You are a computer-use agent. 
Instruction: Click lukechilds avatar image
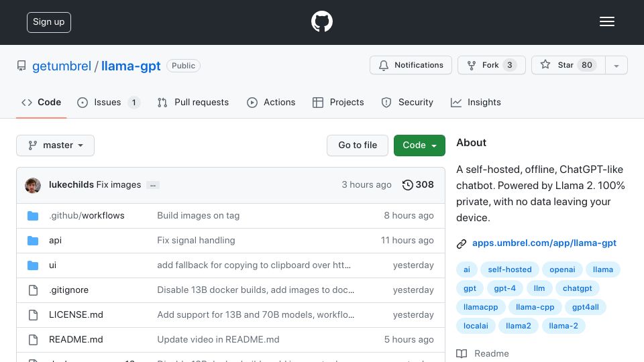click(33, 185)
